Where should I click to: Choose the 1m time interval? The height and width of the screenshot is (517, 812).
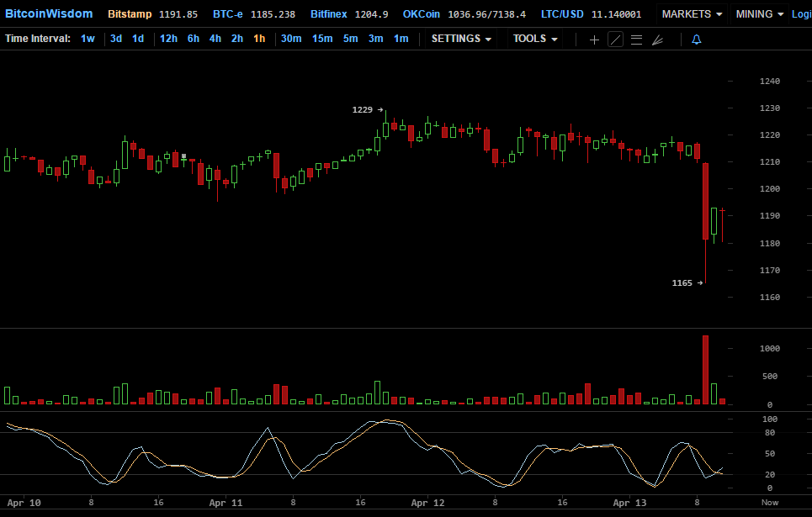tap(401, 39)
